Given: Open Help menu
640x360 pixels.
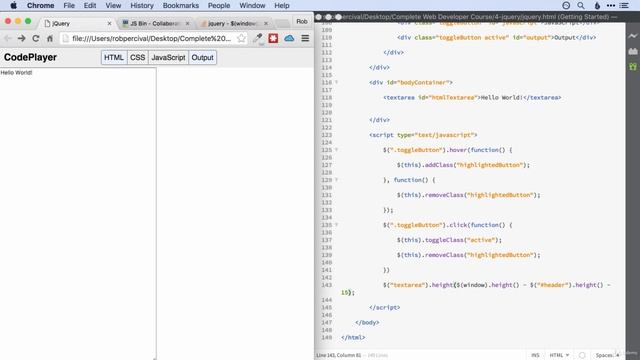Looking at the screenshot, I should pos(282,5).
